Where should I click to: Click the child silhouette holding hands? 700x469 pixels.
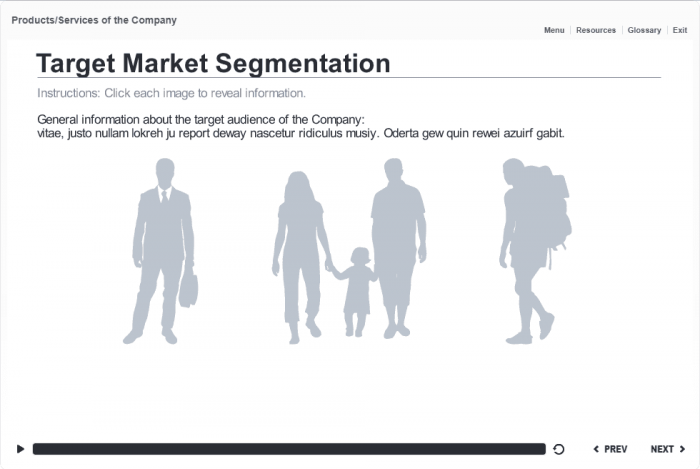[358, 290]
